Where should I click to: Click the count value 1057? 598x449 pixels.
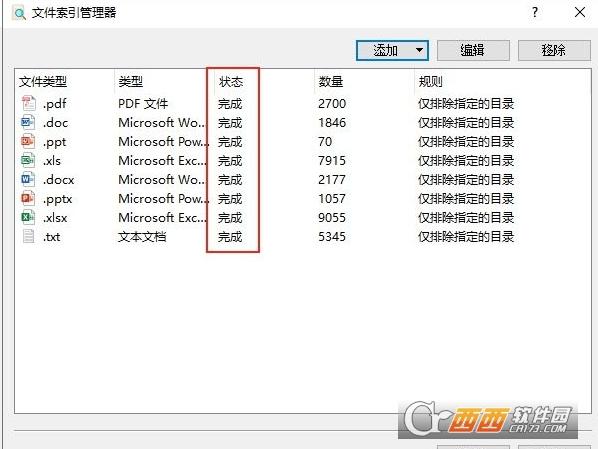pos(332,198)
